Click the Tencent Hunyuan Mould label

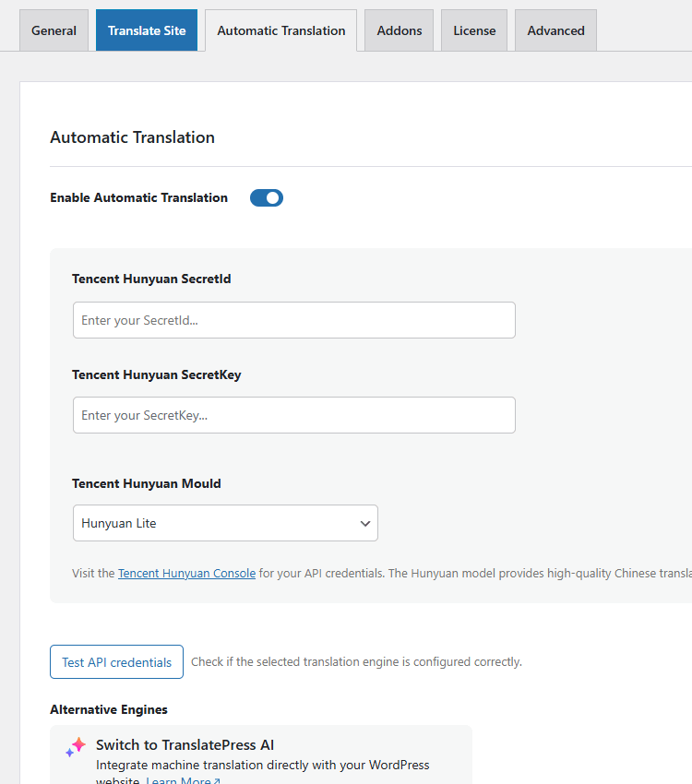pyautogui.click(x=147, y=483)
